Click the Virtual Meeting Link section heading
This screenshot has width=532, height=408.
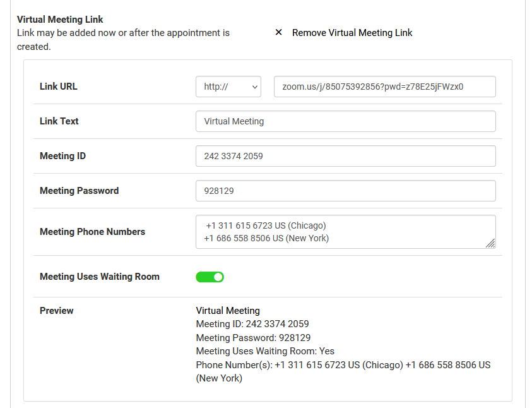tap(60, 20)
